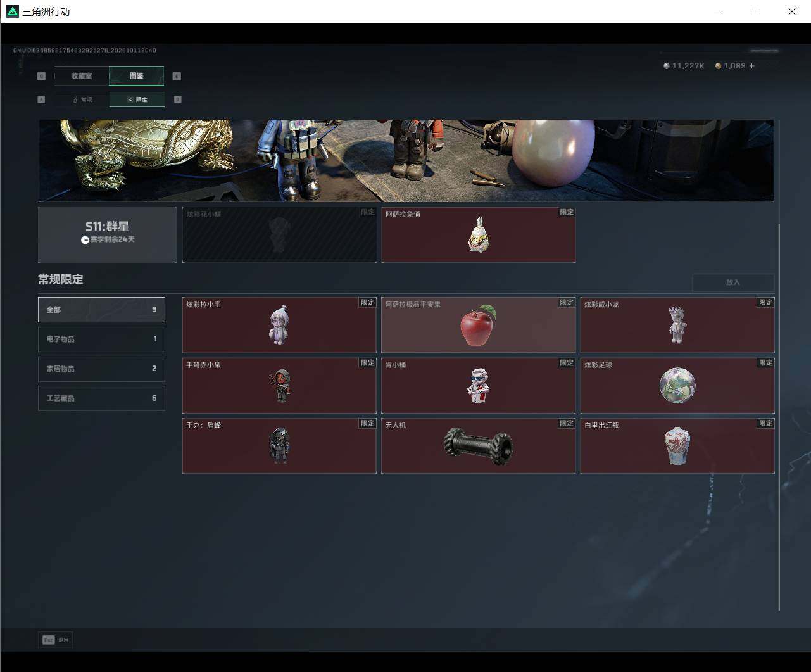Click the 常规限定 section heading
Viewport: 811px width, 672px height.
pos(61,279)
